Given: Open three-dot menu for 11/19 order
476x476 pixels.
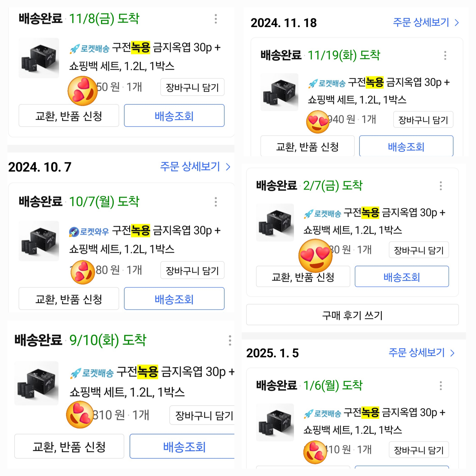Looking at the screenshot, I should point(445,55).
